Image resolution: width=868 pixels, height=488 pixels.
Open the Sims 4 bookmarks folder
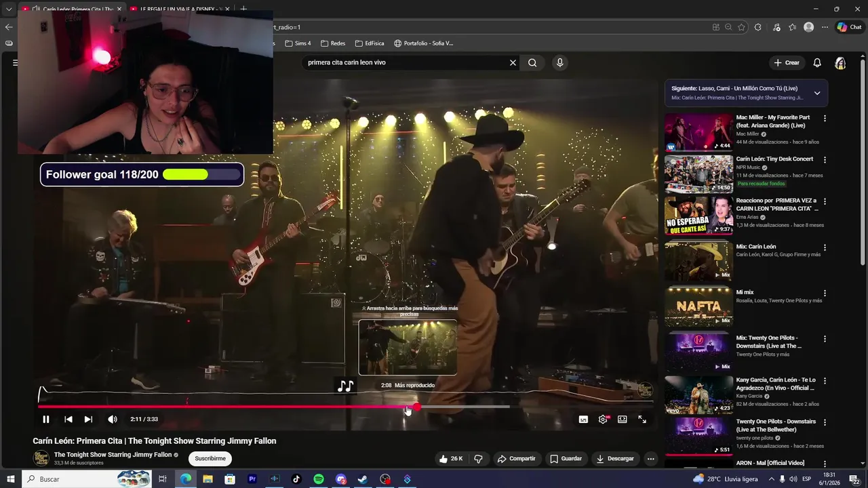coord(298,43)
